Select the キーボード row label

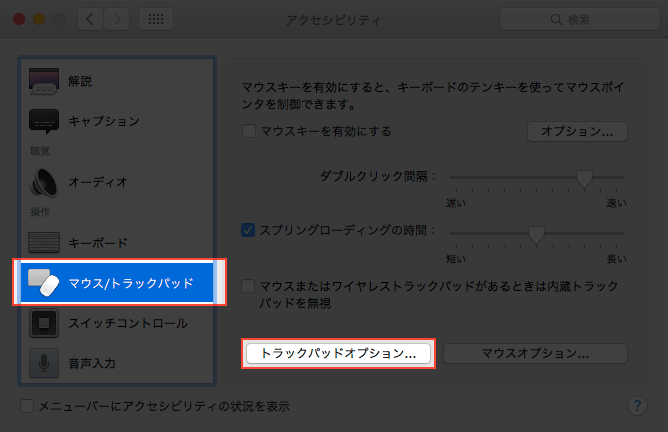click(x=98, y=243)
